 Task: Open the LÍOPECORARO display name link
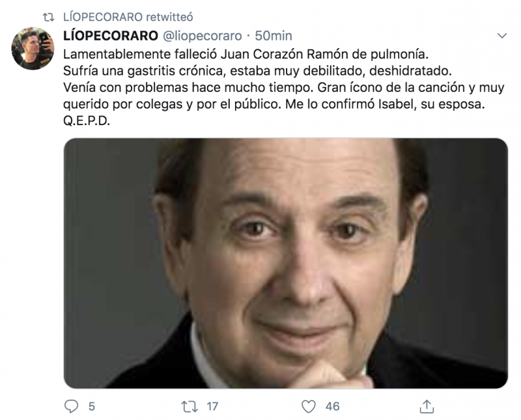pos(111,36)
